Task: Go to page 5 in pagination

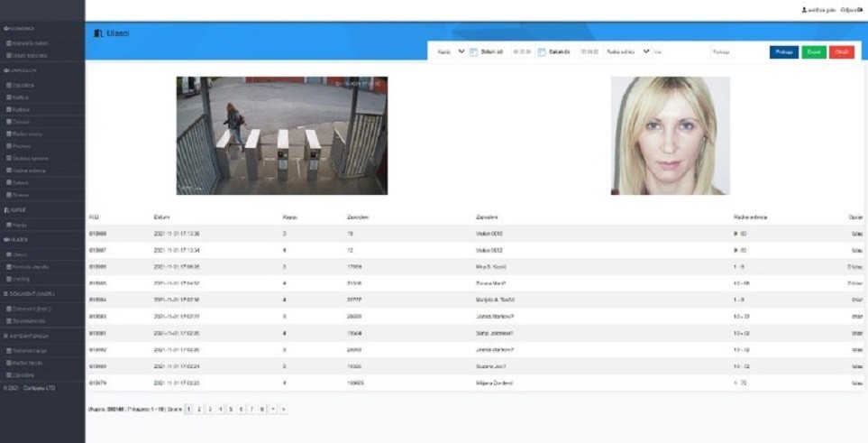Action: 231,410
